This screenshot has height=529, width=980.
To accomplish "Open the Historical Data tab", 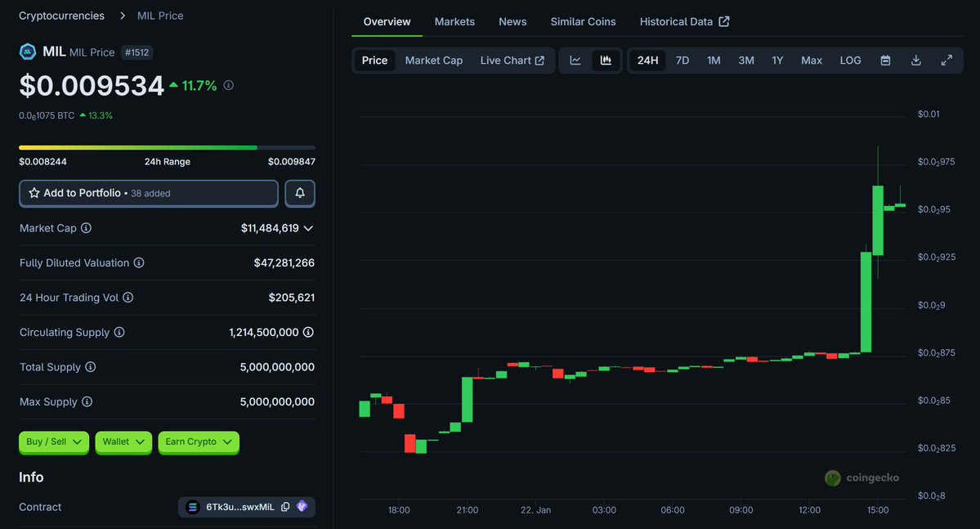I will pyautogui.click(x=684, y=22).
